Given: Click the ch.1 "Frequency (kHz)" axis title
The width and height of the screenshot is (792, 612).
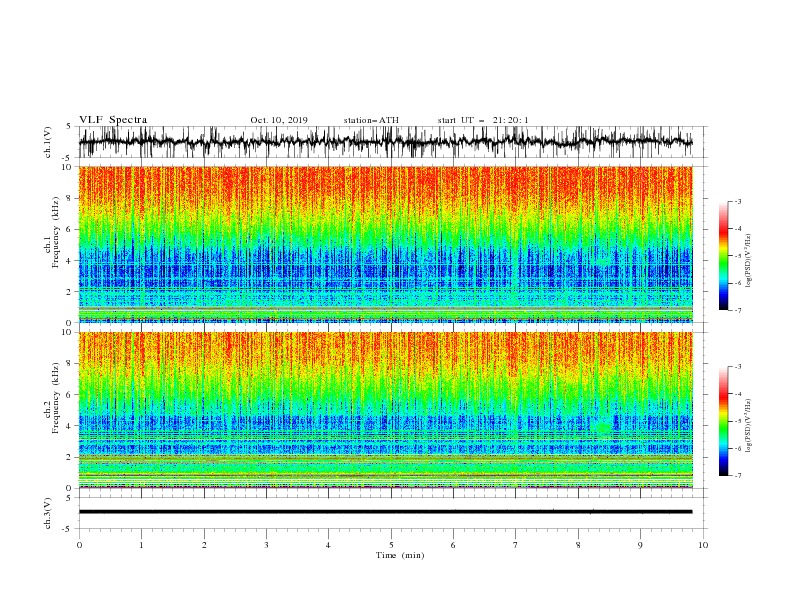Looking at the screenshot, I should point(56,234).
